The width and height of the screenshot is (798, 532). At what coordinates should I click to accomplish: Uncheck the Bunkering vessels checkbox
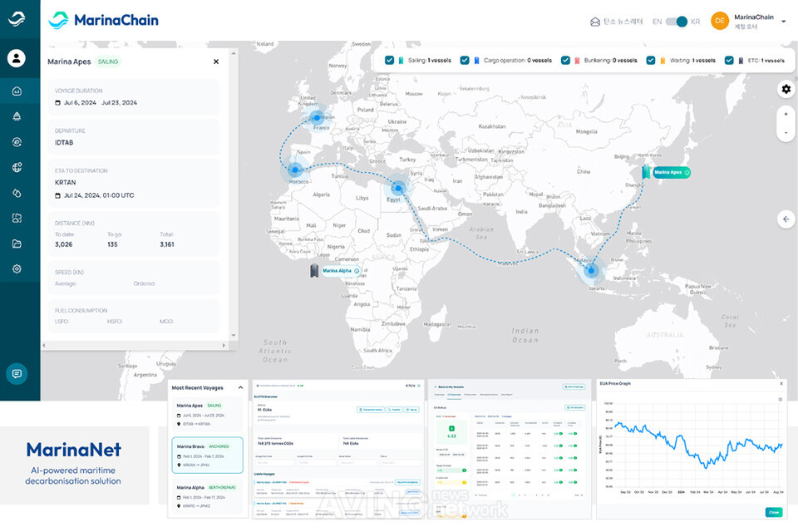pos(565,60)
